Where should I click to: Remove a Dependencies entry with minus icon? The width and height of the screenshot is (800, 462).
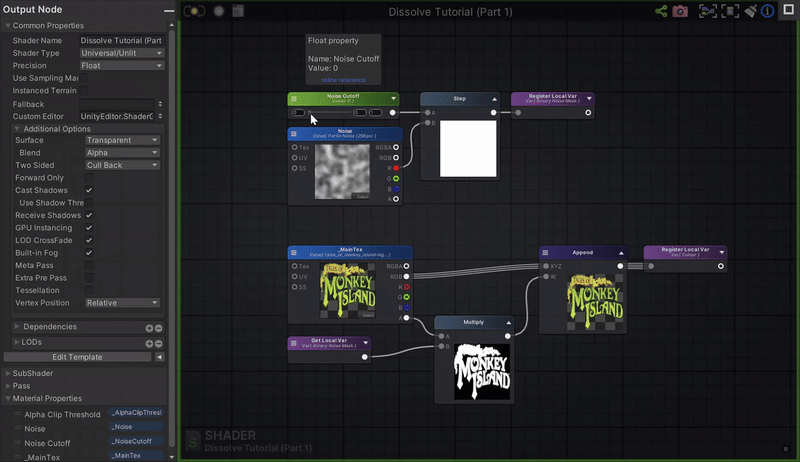pos(159,328)
